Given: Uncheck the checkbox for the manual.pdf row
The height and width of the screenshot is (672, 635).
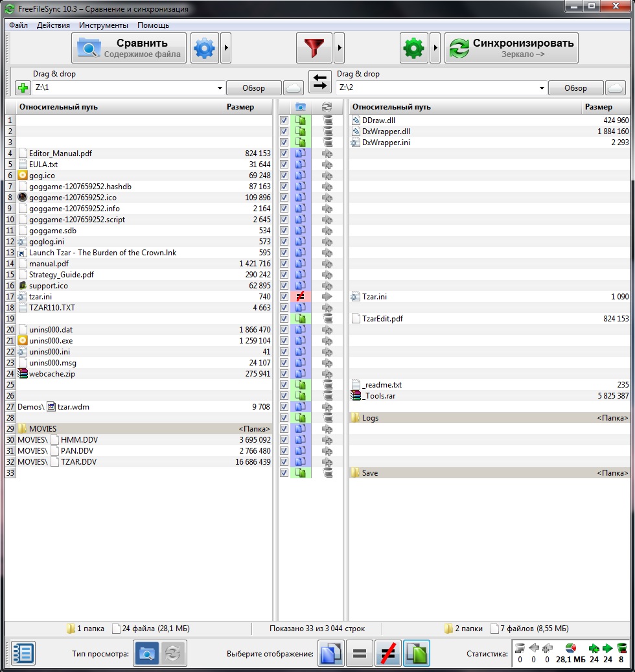Looking at the screenshot, I should (284, 264).
